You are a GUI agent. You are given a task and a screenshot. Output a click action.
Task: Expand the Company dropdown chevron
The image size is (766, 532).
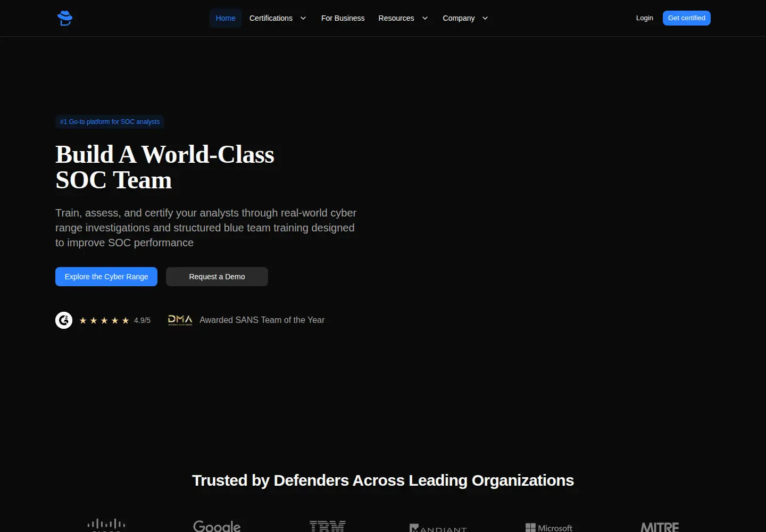[485, 18]
